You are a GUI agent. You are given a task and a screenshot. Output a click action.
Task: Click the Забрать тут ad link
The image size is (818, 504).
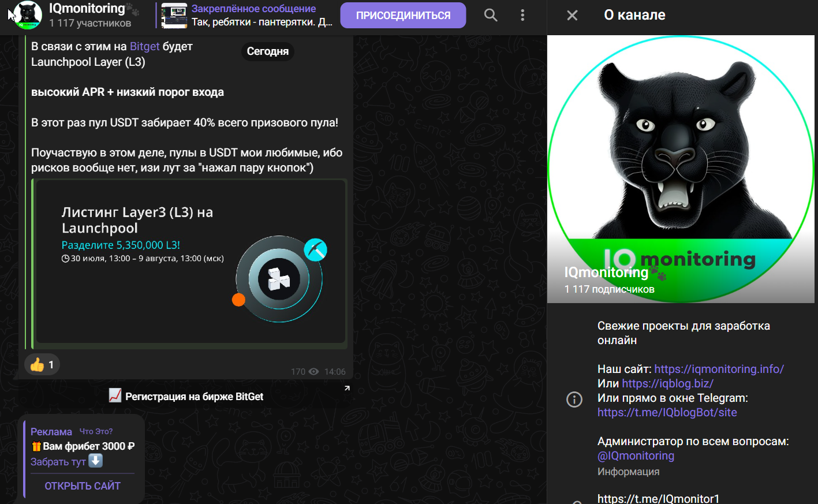(58, 462)
